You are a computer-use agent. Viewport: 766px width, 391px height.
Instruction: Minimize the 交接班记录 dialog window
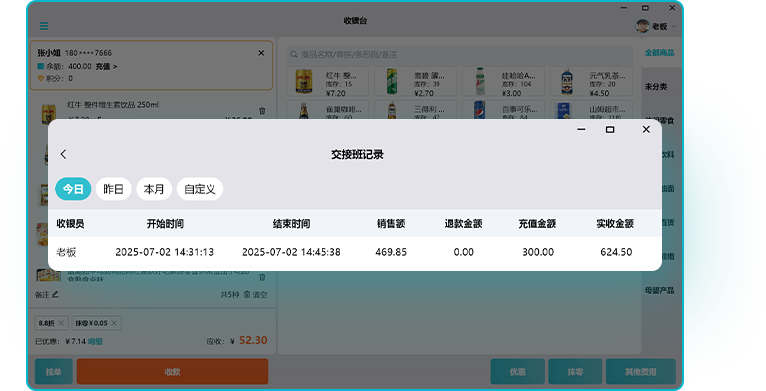tap(581, 130)
